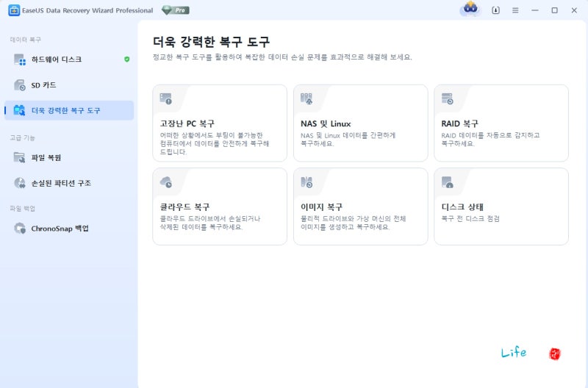
Task: Click the Pro diamond badge
Action: tap(176, 10)
